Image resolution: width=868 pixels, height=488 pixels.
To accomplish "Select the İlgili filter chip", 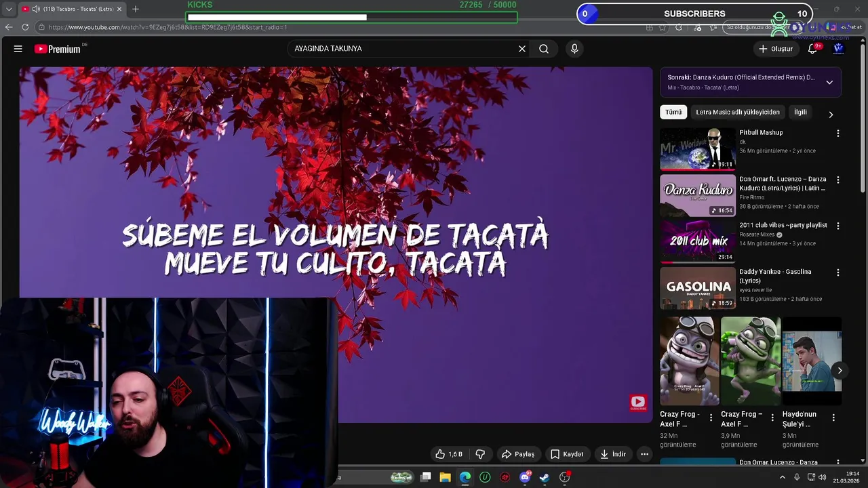I will (x=800, y=113).
